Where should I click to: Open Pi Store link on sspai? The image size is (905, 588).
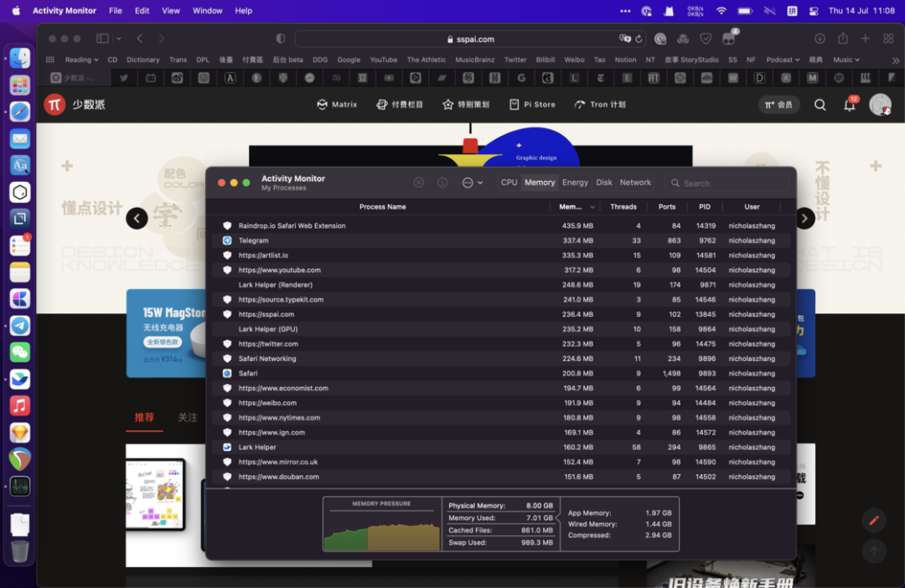pos(532,105)
